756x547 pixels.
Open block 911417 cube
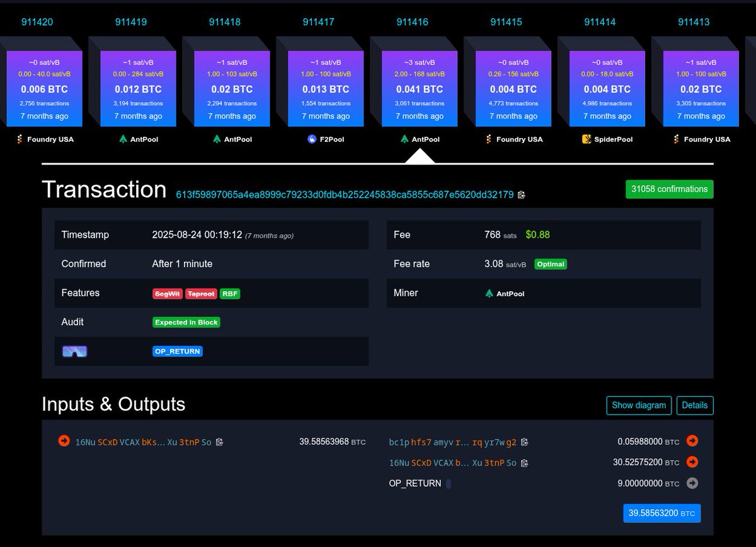pos(326,88)
